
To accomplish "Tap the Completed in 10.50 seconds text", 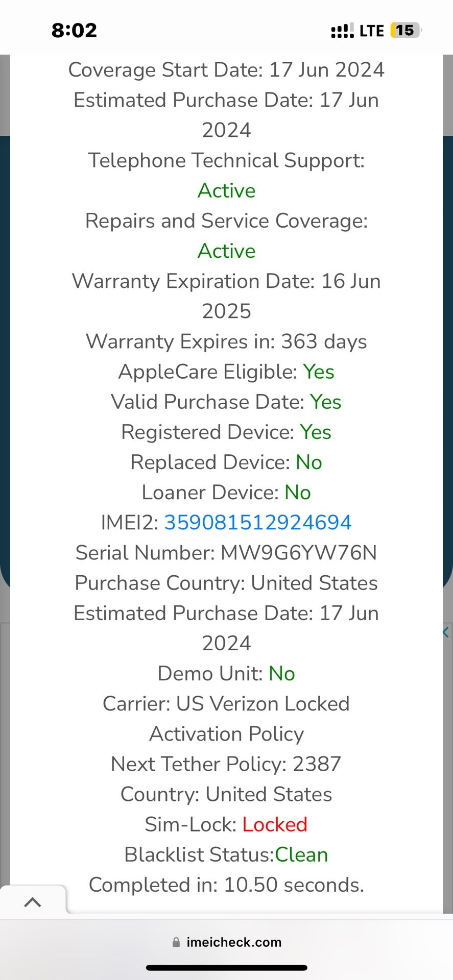I will point(226,885).
